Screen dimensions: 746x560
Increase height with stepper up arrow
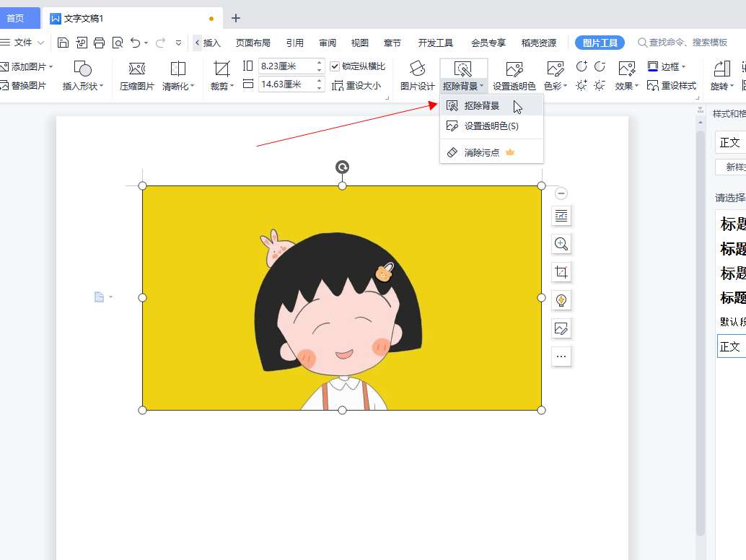click(319, 62)
